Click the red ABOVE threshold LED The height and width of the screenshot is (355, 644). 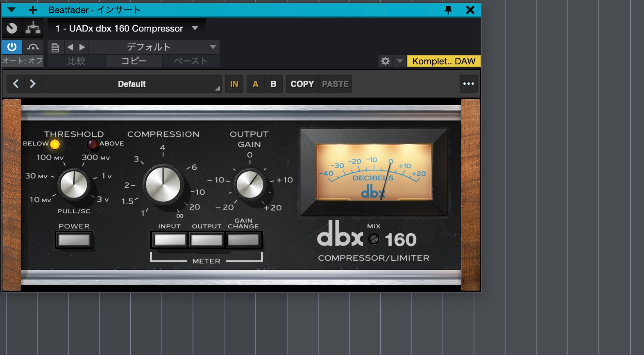(x=92, y=144)
